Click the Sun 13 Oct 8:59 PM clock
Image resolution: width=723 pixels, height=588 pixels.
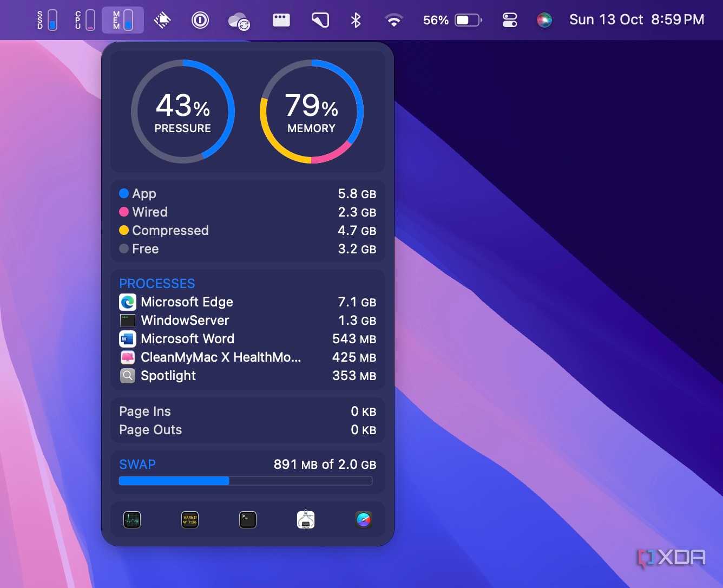(x=637, y=20)
